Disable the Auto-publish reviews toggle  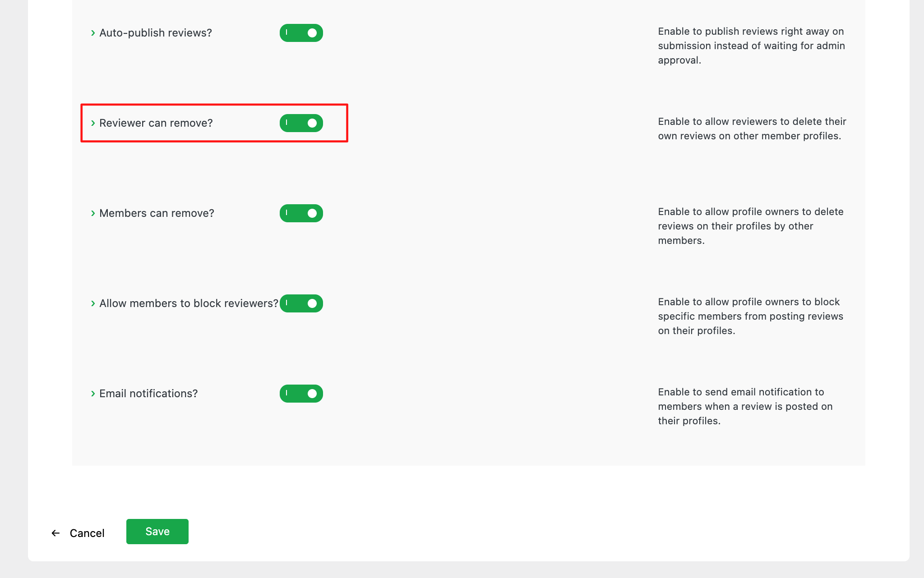coord(301,33)
